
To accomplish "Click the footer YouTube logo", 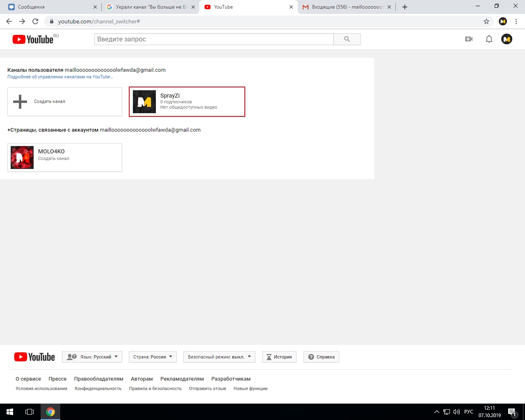I will pos(34,357).
